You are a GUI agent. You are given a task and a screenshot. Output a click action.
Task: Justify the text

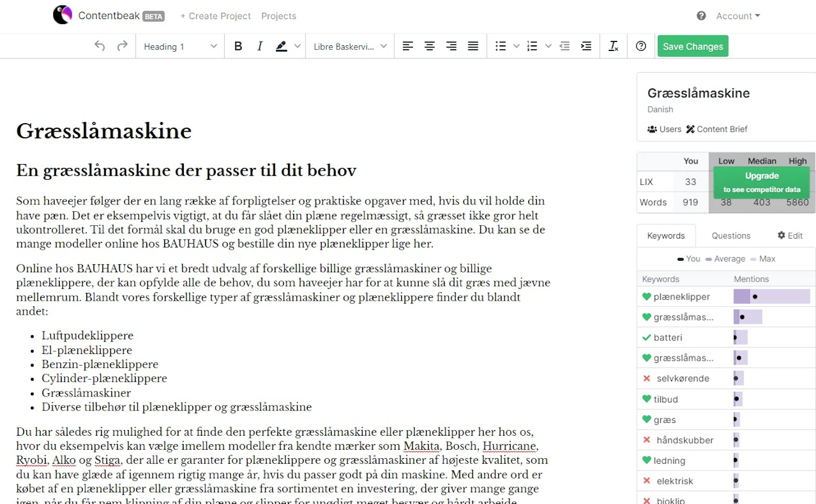[473, 46]
